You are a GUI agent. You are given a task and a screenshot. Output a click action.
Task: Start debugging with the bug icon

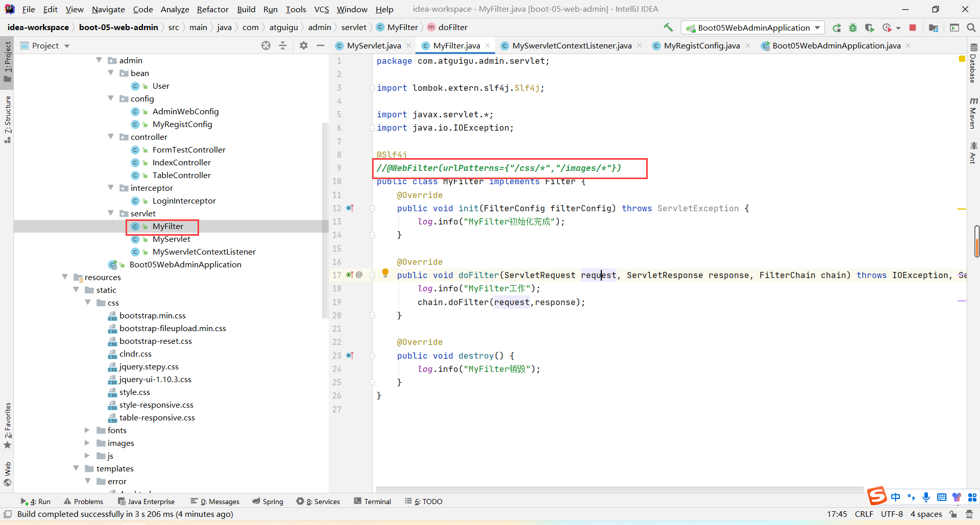[x=853, y=28]
